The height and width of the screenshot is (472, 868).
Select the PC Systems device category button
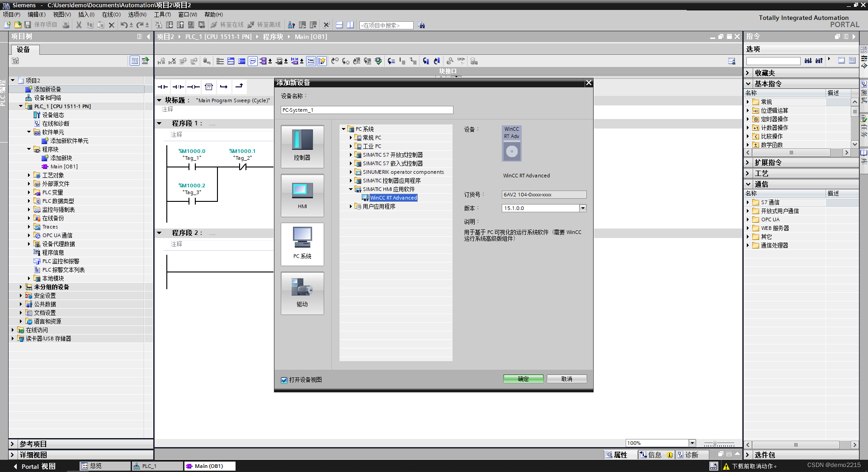click(x=302, y=244)
